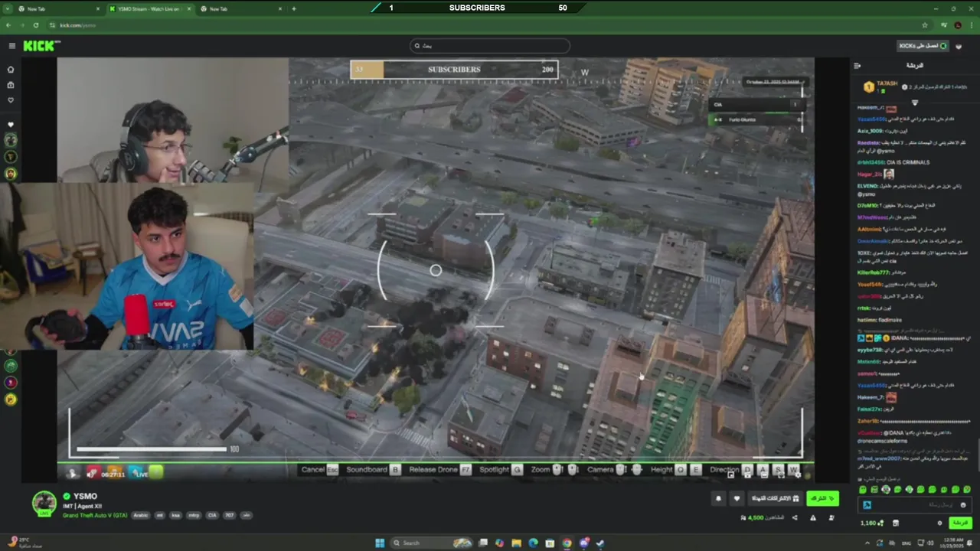Open Home icon in left sidebar

click(11, 70)
